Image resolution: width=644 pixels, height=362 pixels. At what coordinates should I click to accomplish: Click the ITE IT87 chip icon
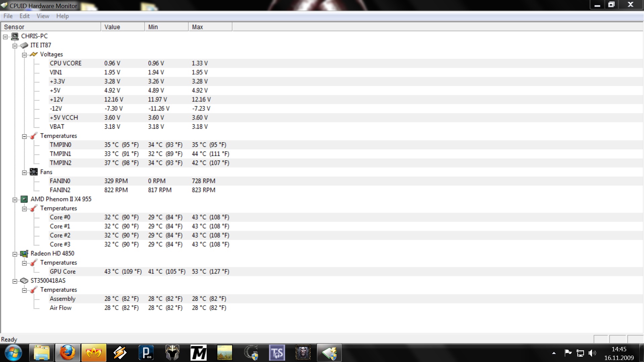point(24,45)
